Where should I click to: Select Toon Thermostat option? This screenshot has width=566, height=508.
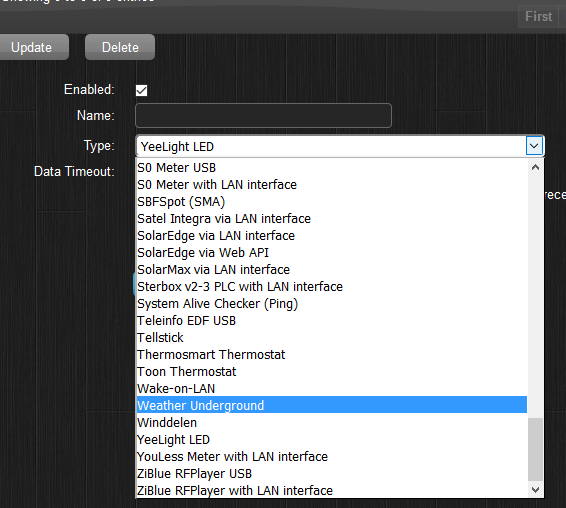(331, 372)
